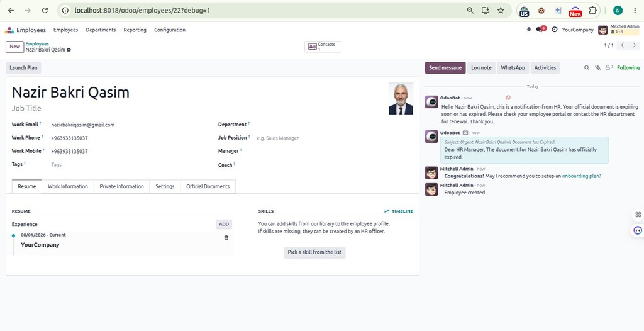
Task: Click the New button
Action: click(15, 47)
